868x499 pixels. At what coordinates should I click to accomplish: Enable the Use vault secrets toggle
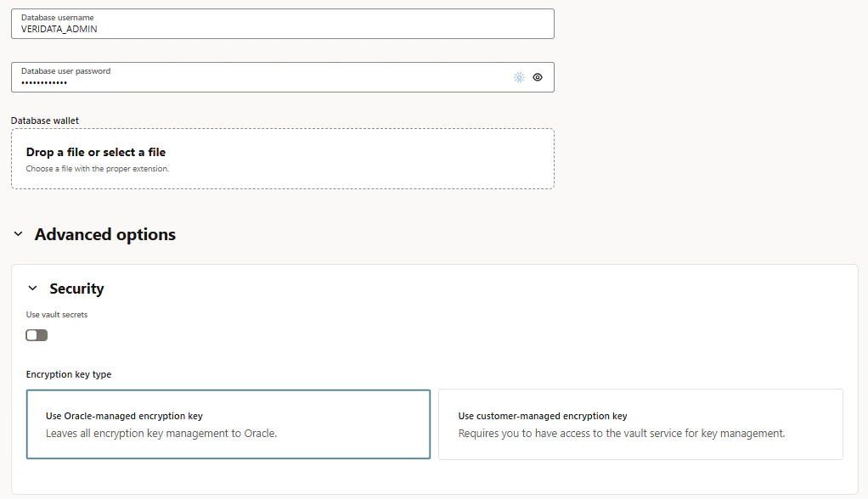pos(37,335)
